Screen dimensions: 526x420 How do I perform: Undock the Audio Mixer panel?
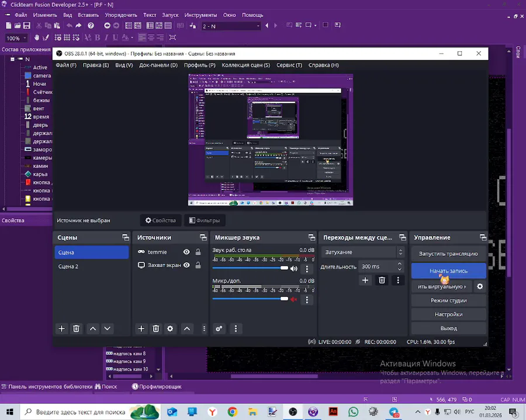312,237
